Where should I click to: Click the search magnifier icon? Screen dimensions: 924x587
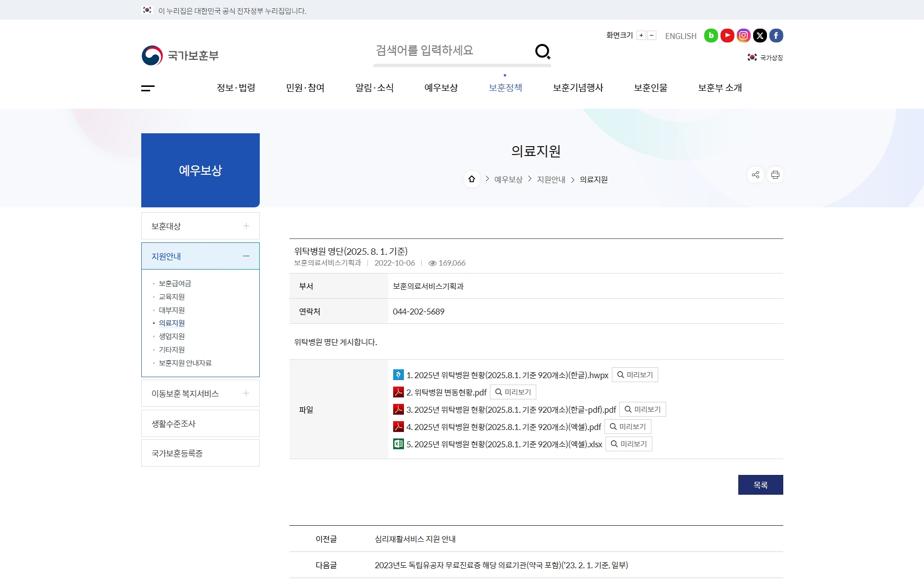[543, 51]
